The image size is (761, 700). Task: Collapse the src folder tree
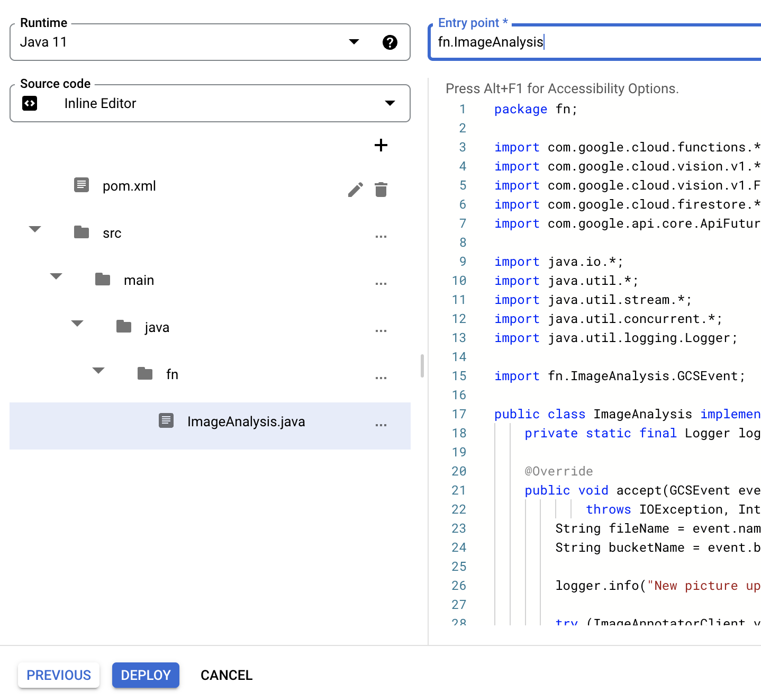click(x=35, y=229)
